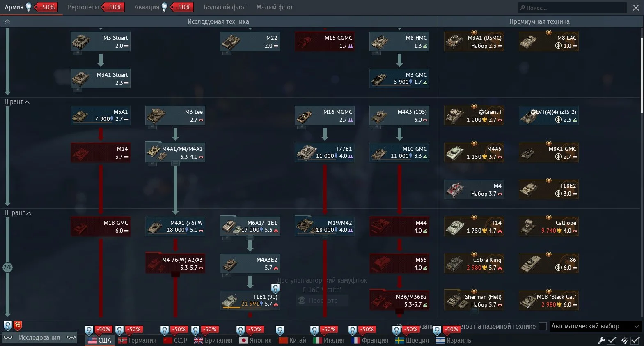Screen dimensions: 644x346
Task: Choose the T18E2 premium vehicle
Action: pos(549,190)
